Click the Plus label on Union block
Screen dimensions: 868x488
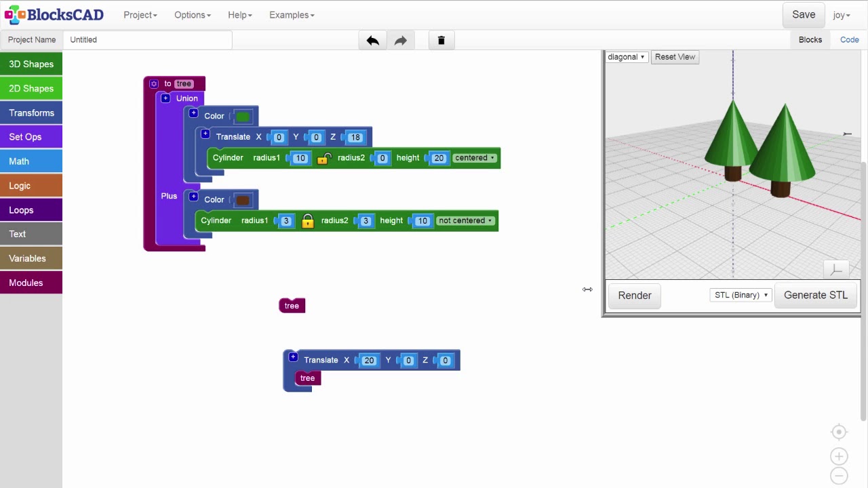coord(169,196)
